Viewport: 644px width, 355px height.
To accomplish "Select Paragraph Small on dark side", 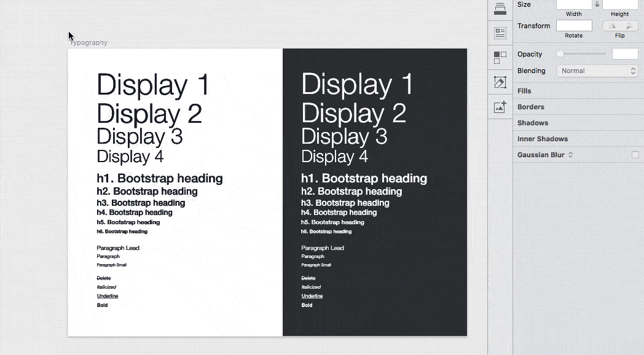I will tap(316, 265).
